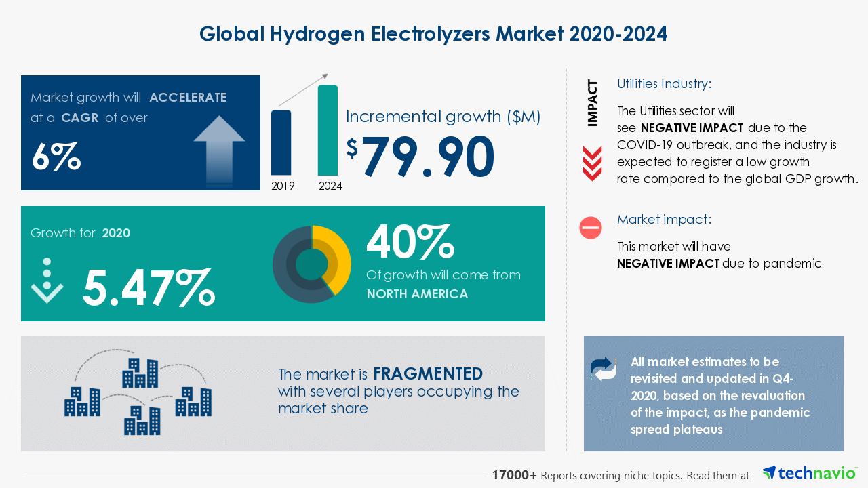Click the Technavio logo

(809, 472)
